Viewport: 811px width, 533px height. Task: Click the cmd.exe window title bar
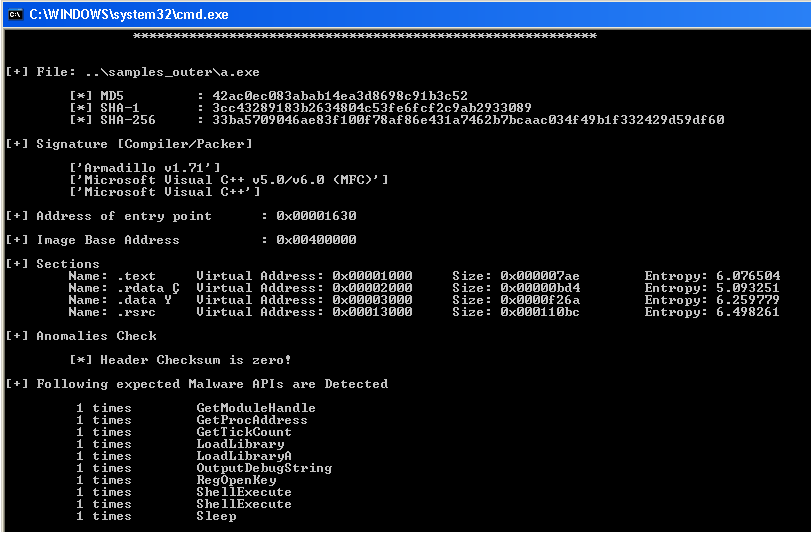(400, 14)
